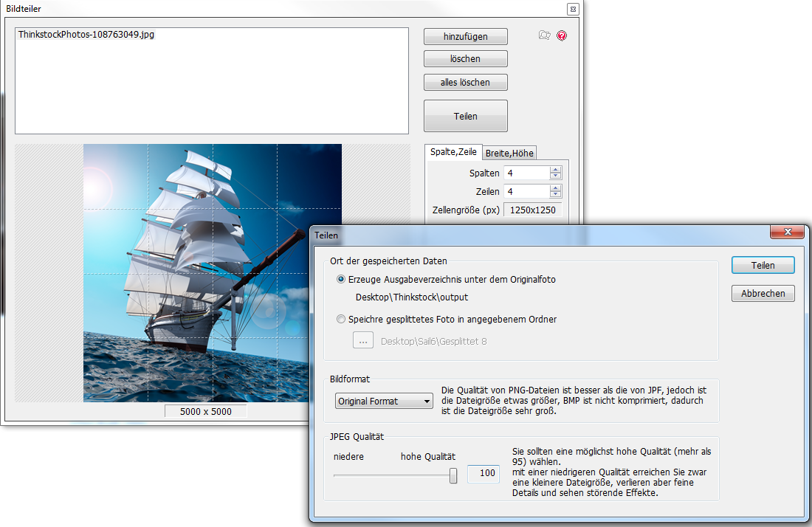Decrease the Zeilen value with down arrow

tap(556, 195)
